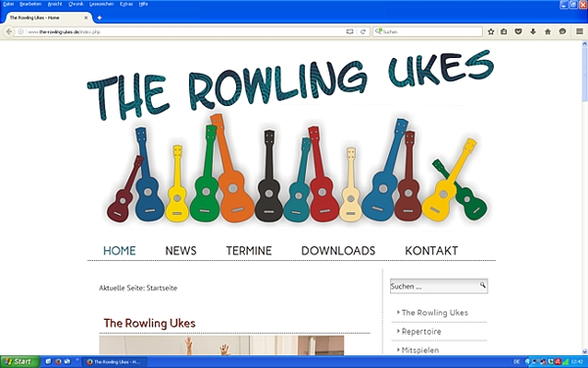Click the magnifier icon in site search
This screenshot has height=368, width=588.
(482, 286)
